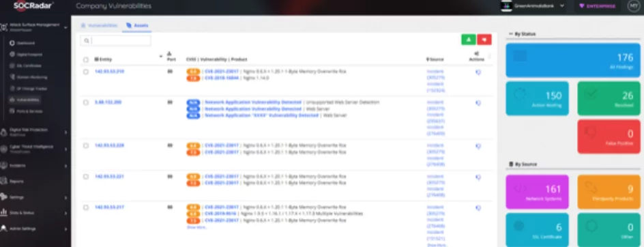Click the red action button icon

[484, 40]
